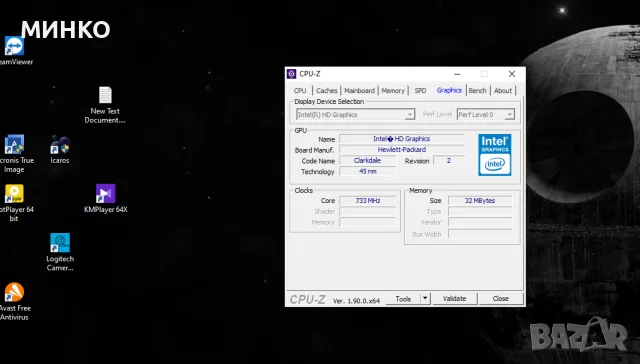
Task: Select the SPD tab
Action: tap(420, 91)
